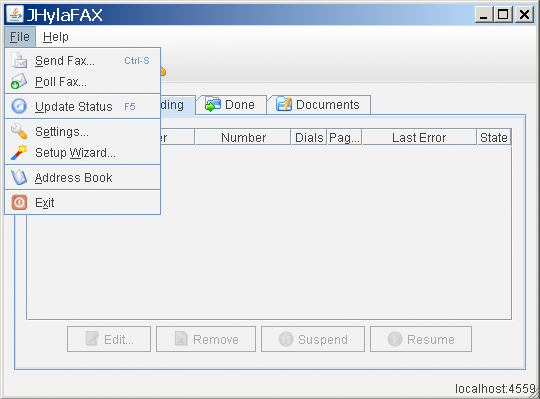Open Settings... from the menu
540x399 pixels.
pos(83,132)
